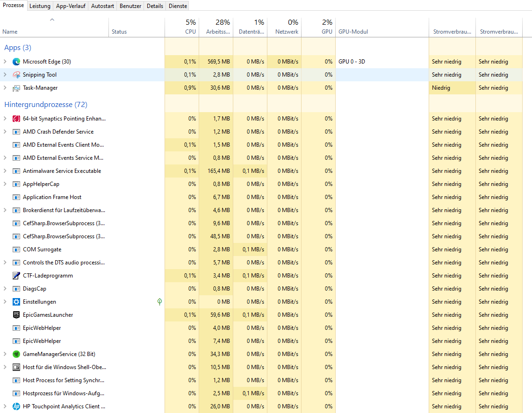Screen dimensions: 532x413
Task: Sort processes by CPU column
Action: (182, 27)
